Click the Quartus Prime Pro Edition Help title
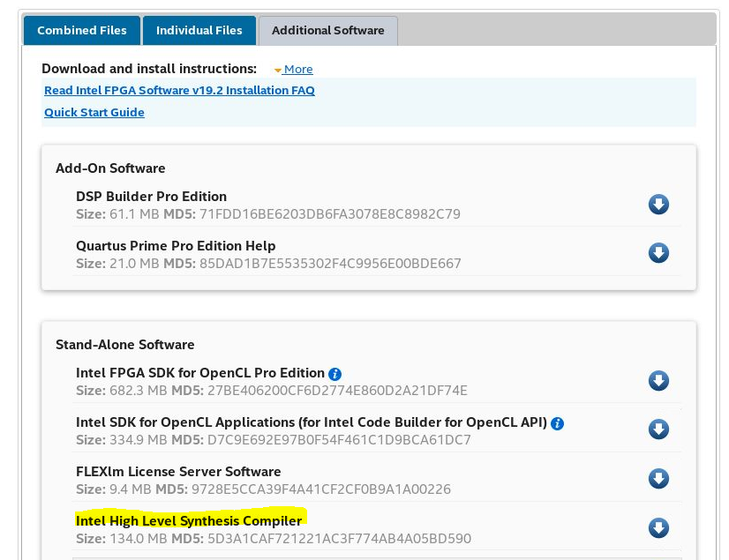The image size is (729, 560). click(176, 246)
